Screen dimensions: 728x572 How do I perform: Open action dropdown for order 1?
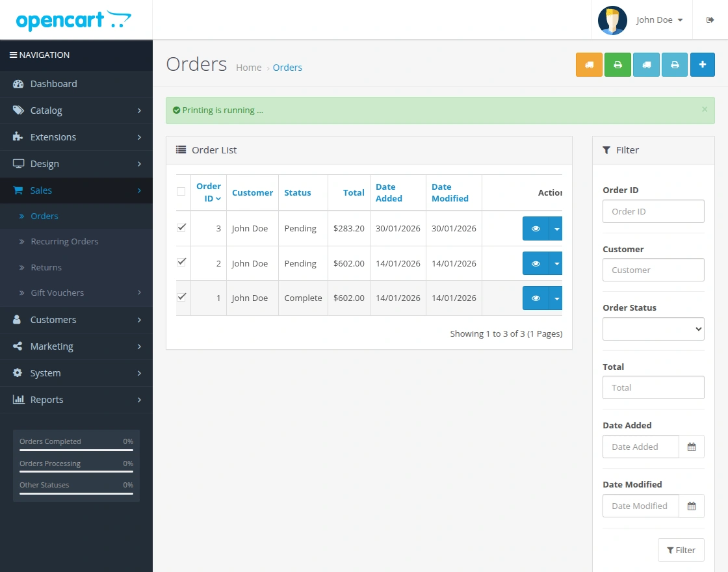point(556,298)
